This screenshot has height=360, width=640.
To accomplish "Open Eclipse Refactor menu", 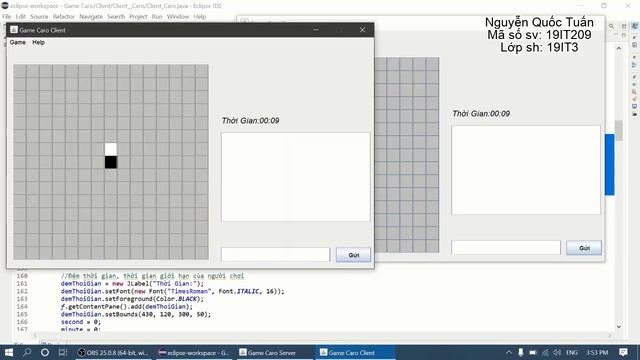I will pos(64,17).
